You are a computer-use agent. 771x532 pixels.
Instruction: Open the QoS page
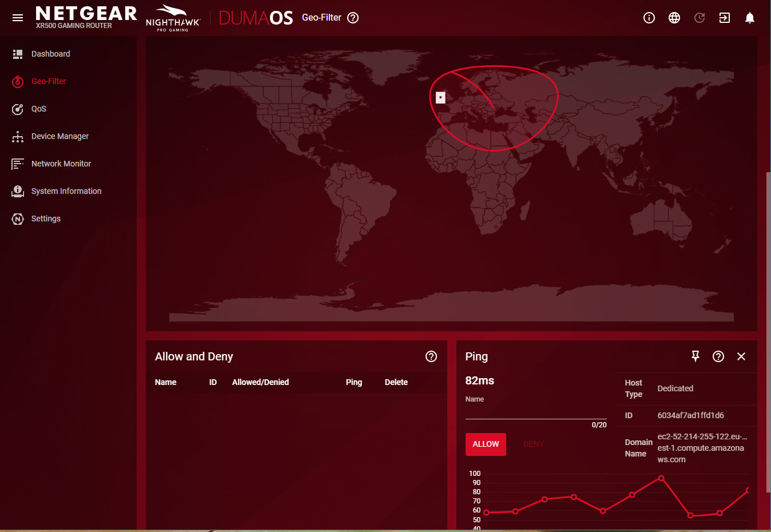tap(39, 109)
